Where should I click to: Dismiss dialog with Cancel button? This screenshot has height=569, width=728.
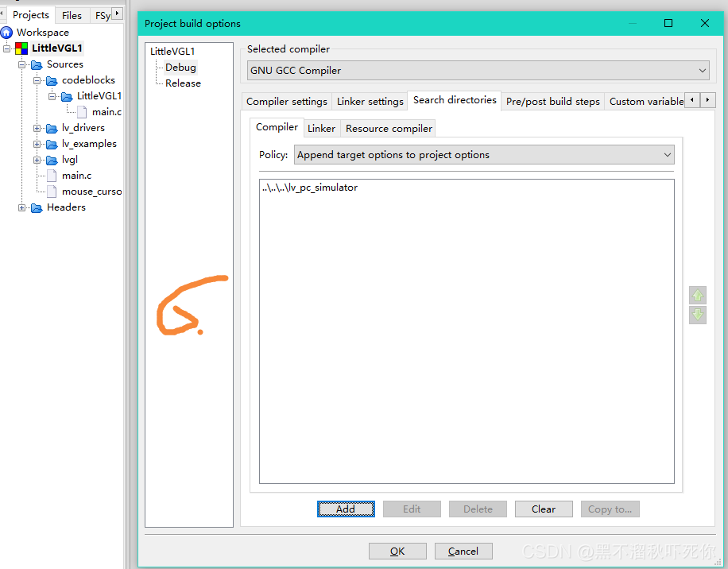[x=463, y=552]
